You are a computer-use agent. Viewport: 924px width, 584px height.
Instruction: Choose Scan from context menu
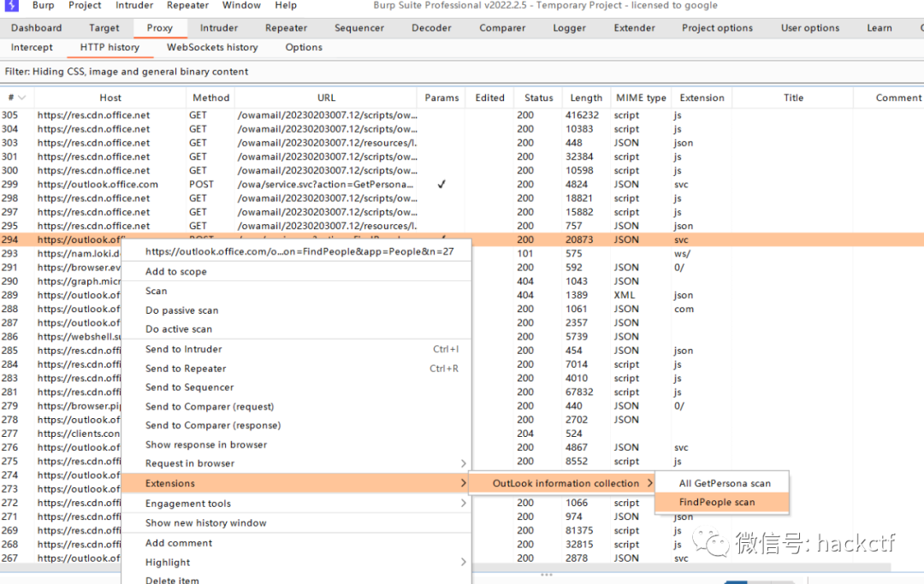(296, 291)
